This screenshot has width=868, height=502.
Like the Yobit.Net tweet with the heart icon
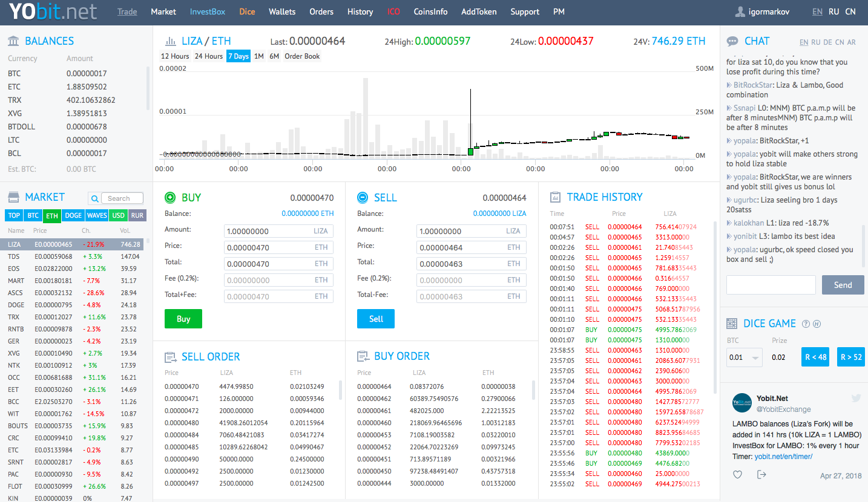737,475
